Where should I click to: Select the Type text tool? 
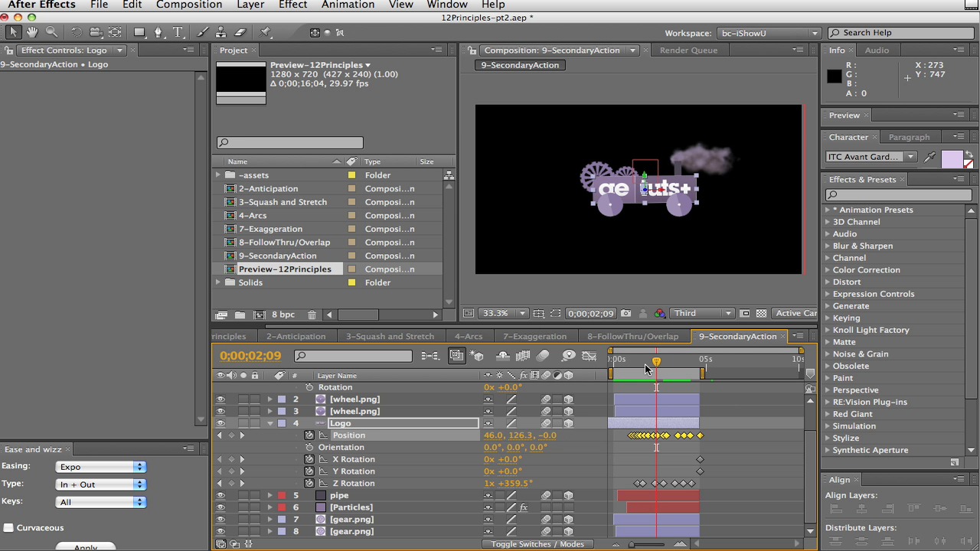pyautogui.click(x=178, y=32)
